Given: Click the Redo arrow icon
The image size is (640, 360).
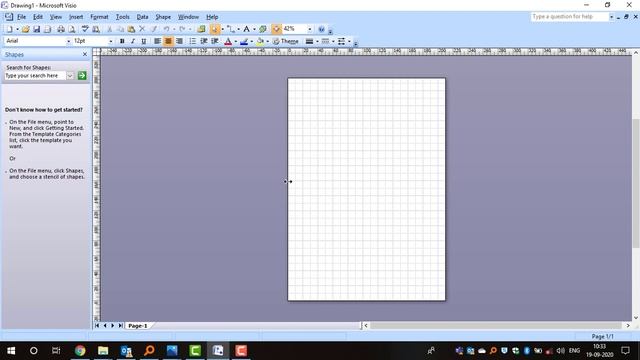Looking at the screenshot, I should pos(182,29).
